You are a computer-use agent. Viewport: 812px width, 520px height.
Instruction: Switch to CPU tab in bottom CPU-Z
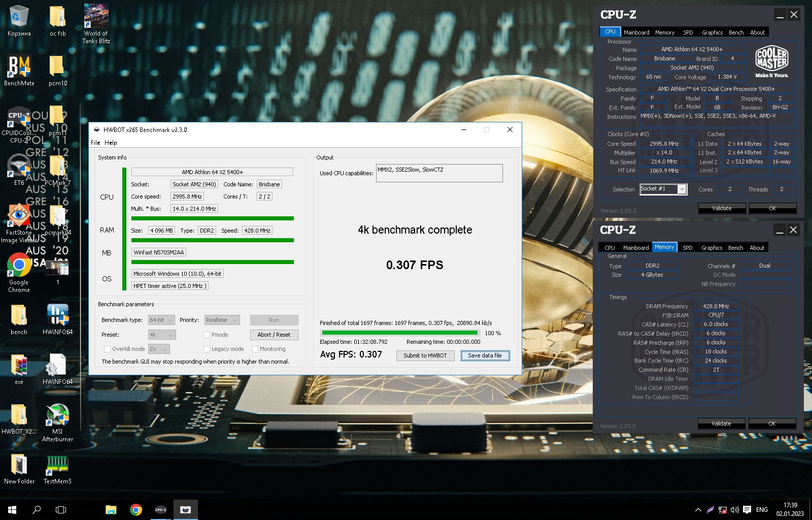point(610,248)
